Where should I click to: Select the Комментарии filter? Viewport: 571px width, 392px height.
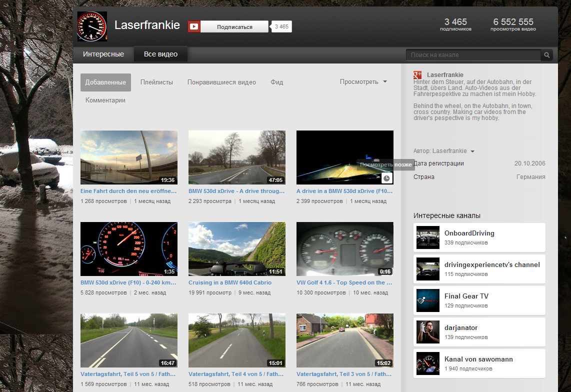105,100
